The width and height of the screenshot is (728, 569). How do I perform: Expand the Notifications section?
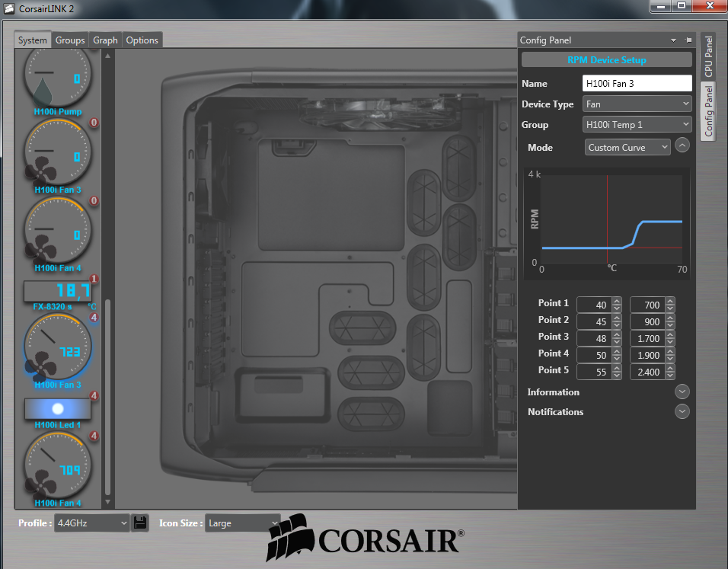pyautogui.click(x=682, y=411)
